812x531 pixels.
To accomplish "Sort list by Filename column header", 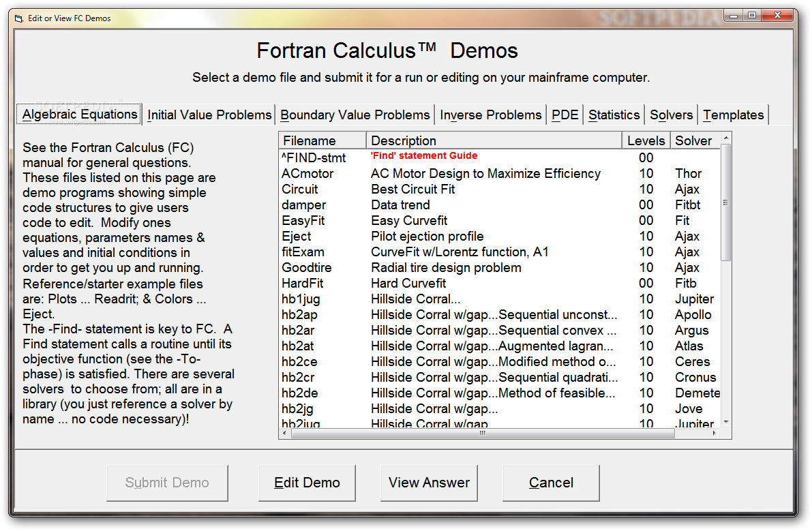I will [322, 141].
